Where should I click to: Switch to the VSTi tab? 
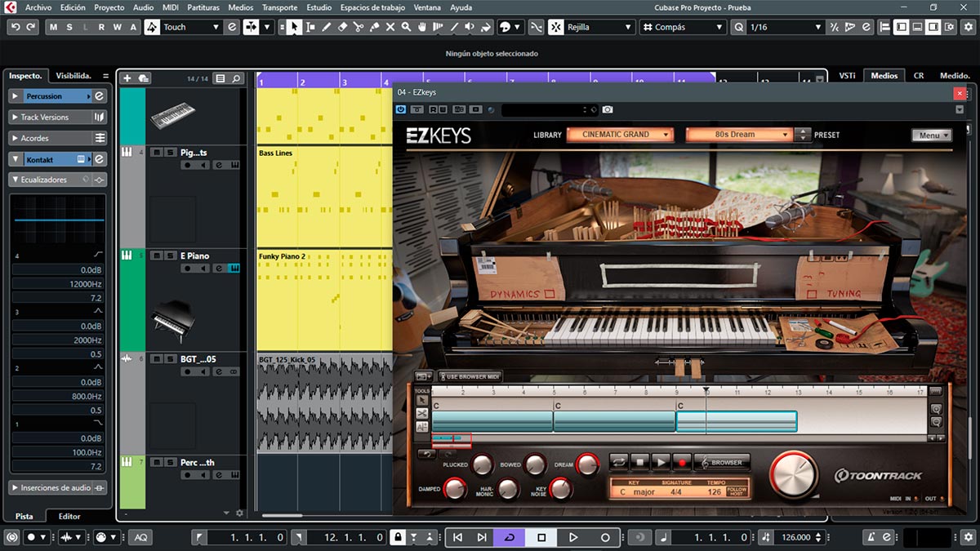(847, 75)
